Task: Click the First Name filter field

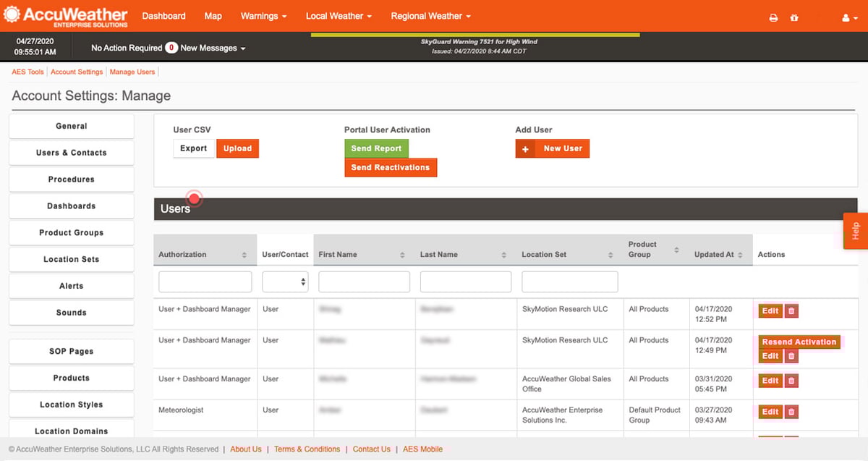Action: tap(364, 282)
